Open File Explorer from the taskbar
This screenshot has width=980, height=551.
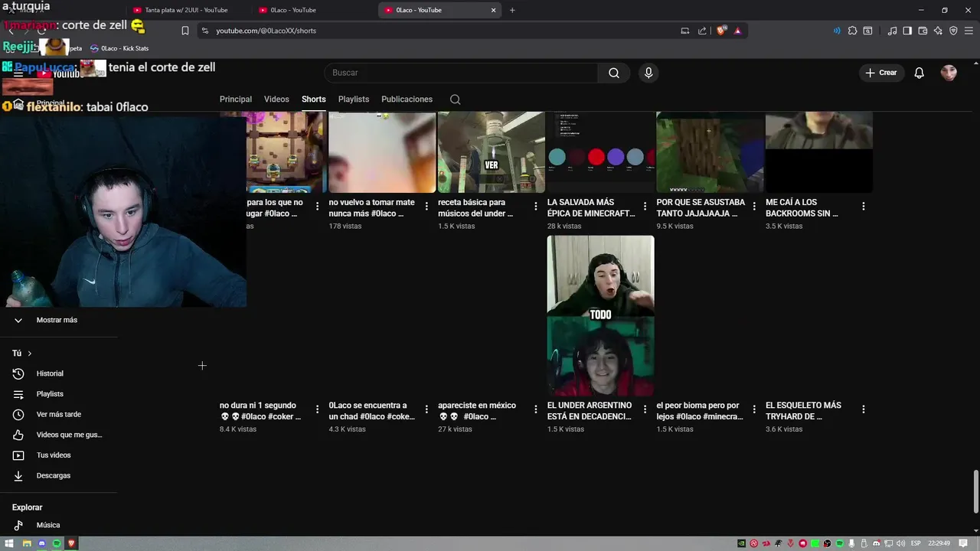(26, 543)
